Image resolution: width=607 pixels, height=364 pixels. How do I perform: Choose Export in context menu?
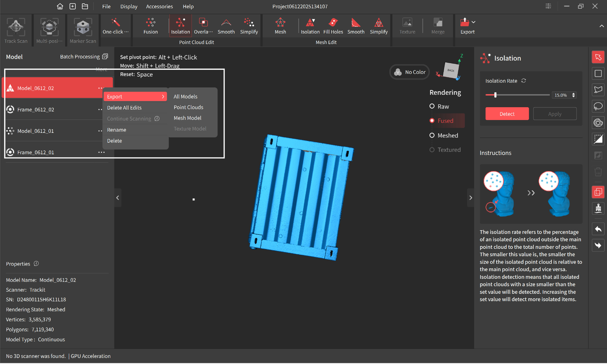[135, 96]
